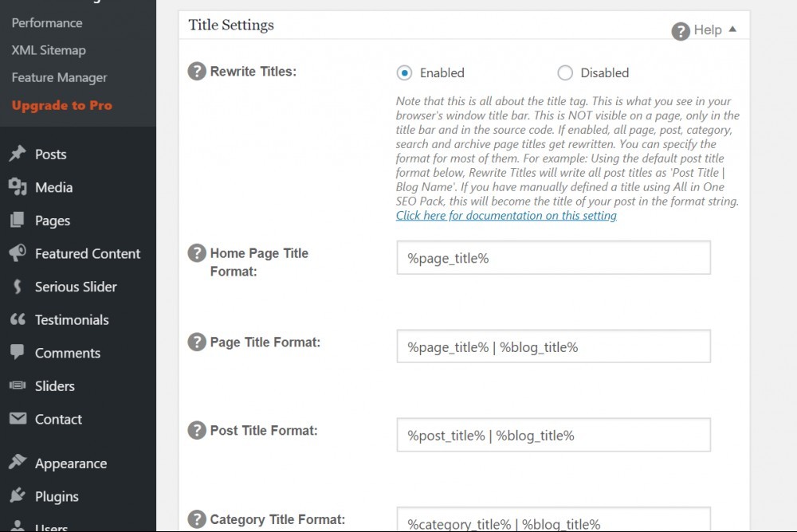Click the Contact envelope icon
Viewport: 797px width, 532px height.
tap(18, 418)
